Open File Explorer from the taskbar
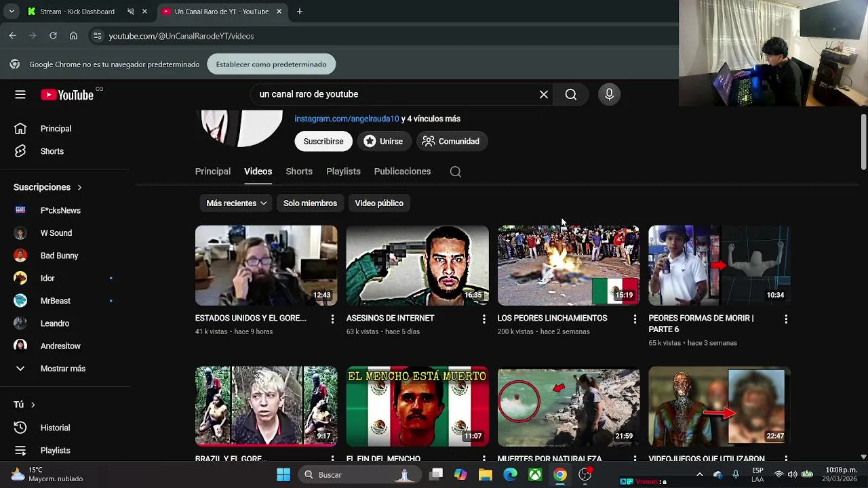Viewport: 868px width, 488px height. coord(486,474)
